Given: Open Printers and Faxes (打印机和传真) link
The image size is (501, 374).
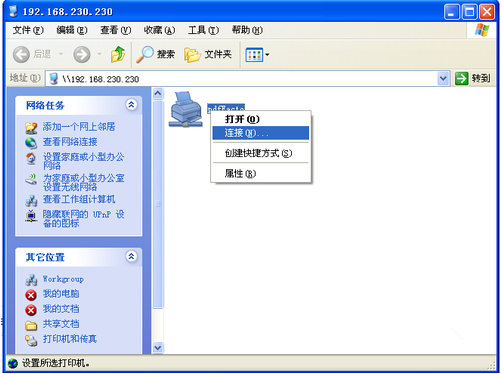Looking at the screenshot, I should pos(70,339).
